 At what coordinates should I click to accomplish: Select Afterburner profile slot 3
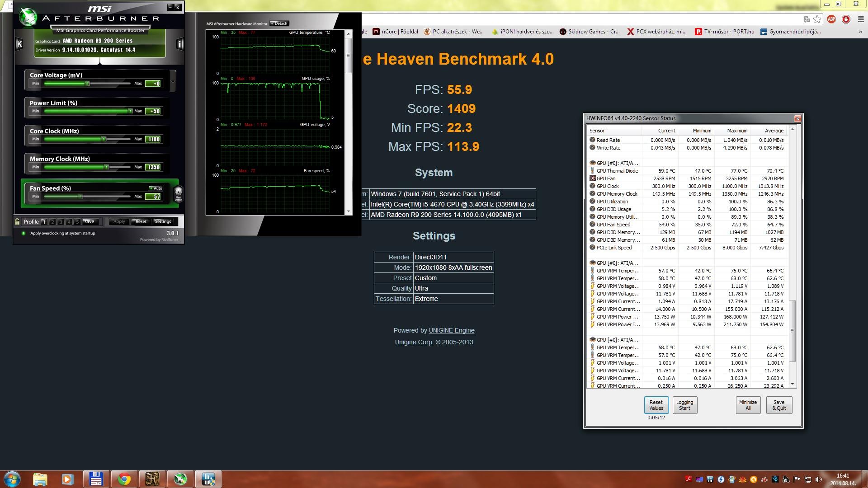point(61,221)
